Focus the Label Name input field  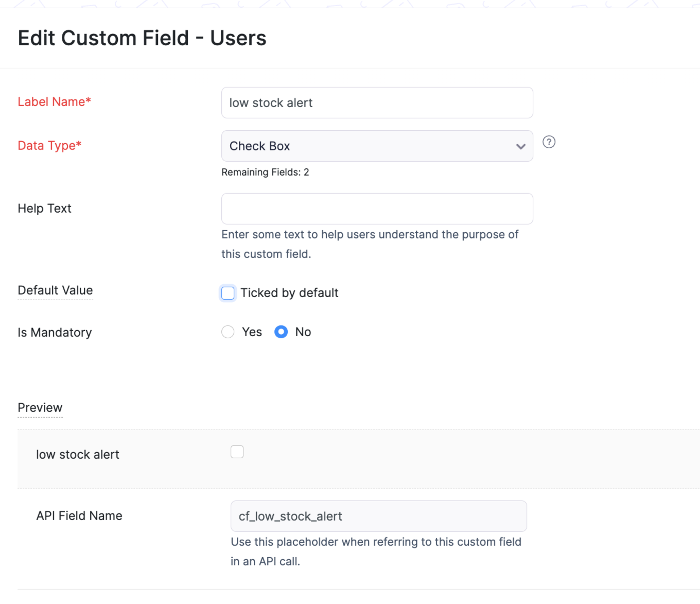coord(377,103)
